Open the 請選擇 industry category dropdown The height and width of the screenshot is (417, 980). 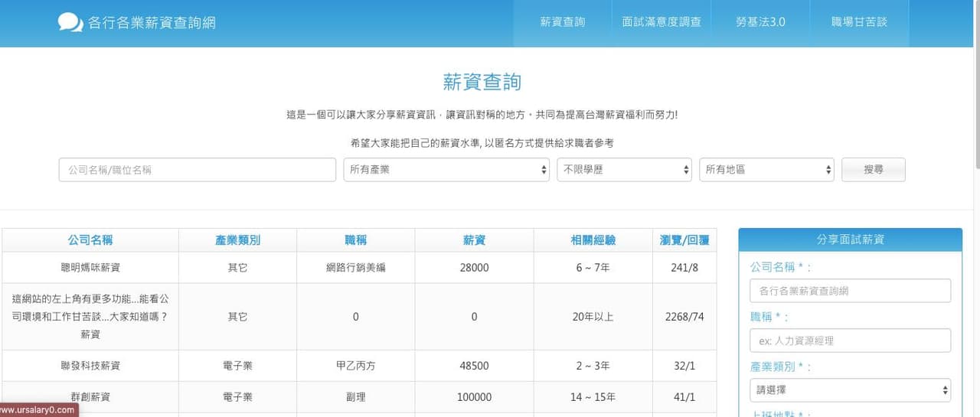coord(850,390)
